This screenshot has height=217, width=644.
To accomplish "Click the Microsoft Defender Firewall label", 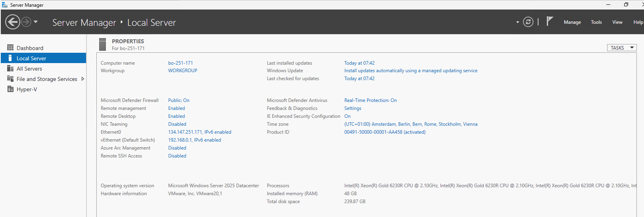I will pos(130,100).
